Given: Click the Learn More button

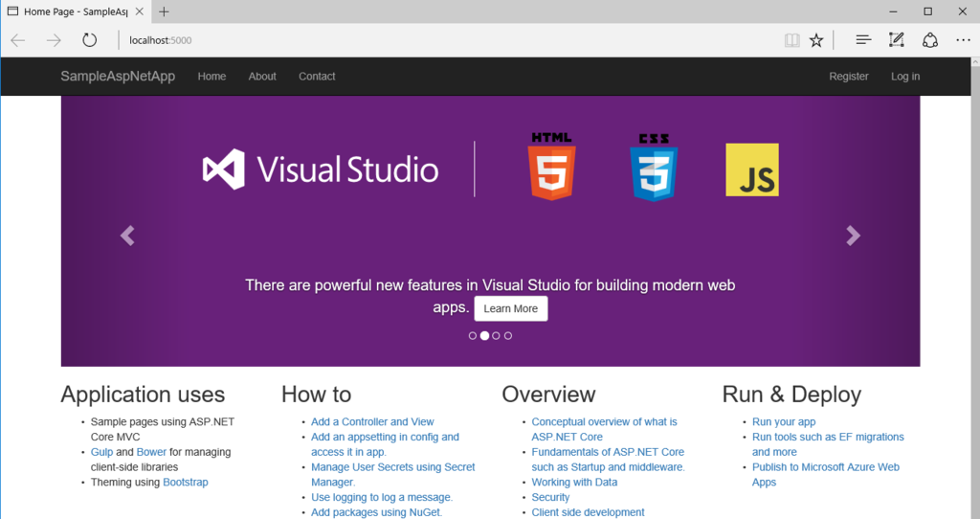Looking at the screenshot, I should (x=511, y=308).
